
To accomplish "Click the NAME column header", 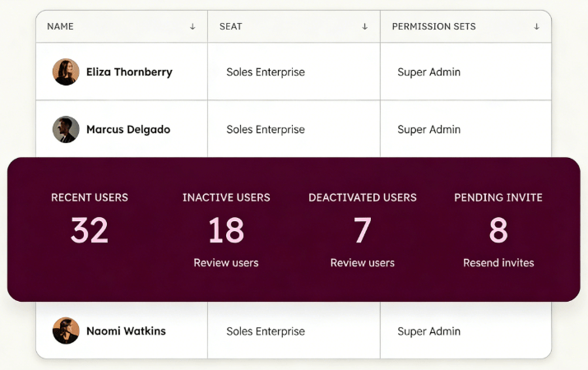I will [61, 26].
